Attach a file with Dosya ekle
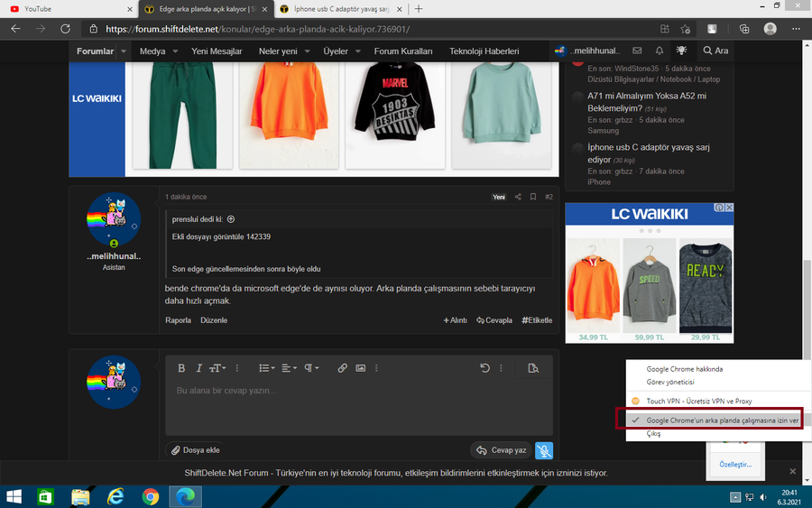The width and height of the screenshot is (812, 508). click(x=196, y=450)
